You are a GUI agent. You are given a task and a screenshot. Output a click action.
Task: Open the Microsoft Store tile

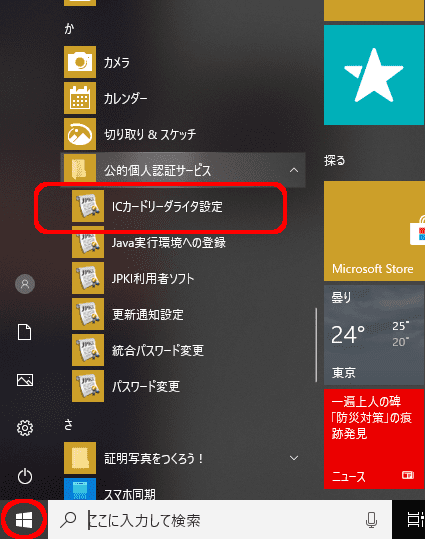tap(374, 231)
